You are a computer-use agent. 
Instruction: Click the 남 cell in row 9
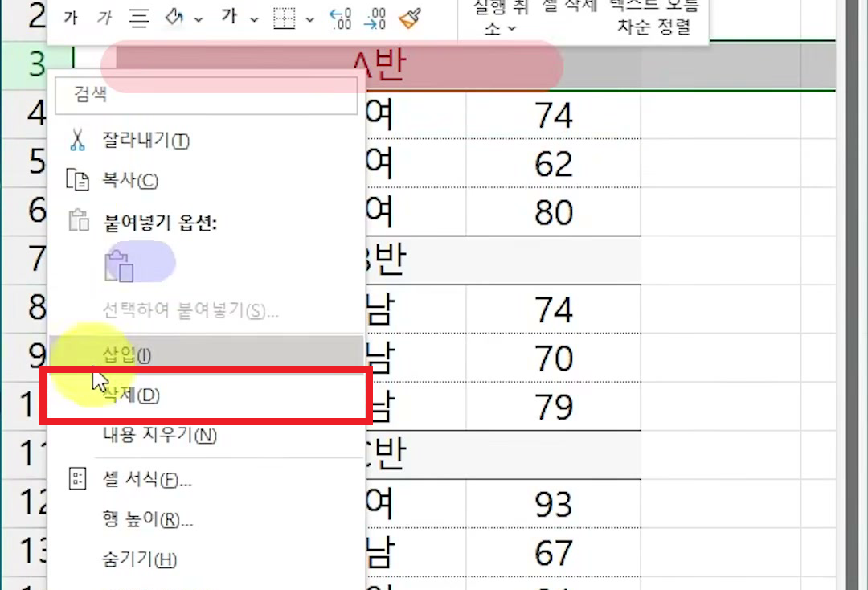coord(416,358)
